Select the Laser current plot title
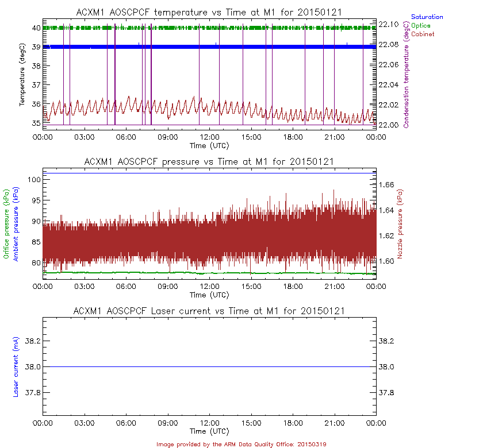Image resolution: width=483 pixels, height=448 pixels. [x=209, y=311]
